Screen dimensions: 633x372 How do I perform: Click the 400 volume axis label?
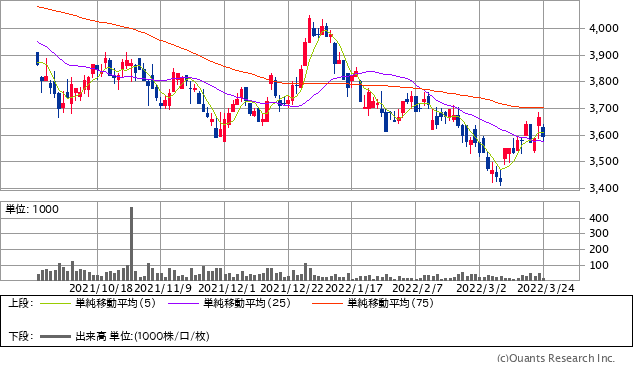(599, 218)
